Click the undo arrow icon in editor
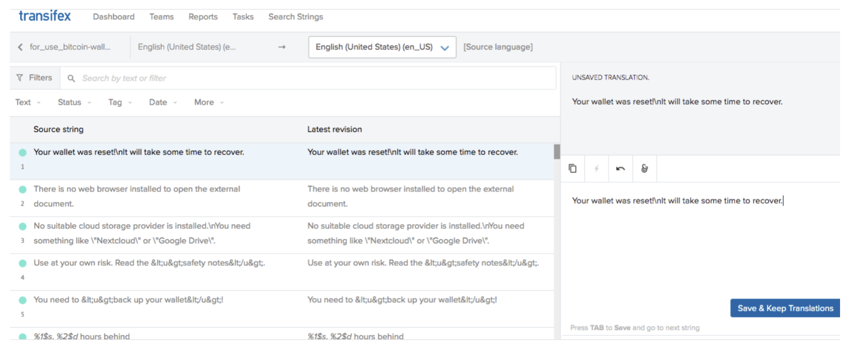 (x=620, y=169)
